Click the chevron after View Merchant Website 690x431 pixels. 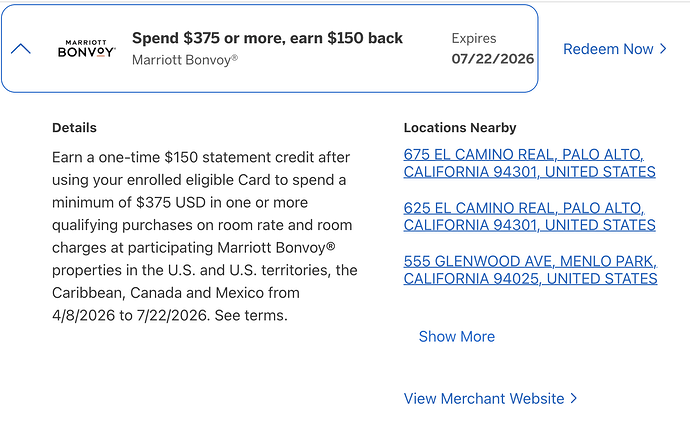click(x=574, y=398)
